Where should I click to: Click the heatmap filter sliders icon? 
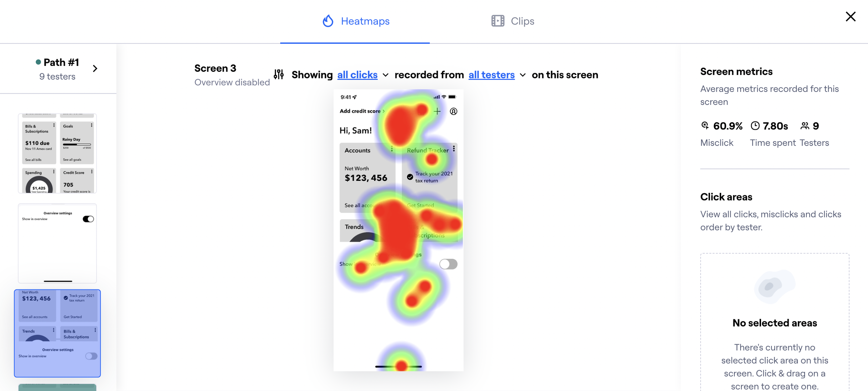click(x=278, y=75)
